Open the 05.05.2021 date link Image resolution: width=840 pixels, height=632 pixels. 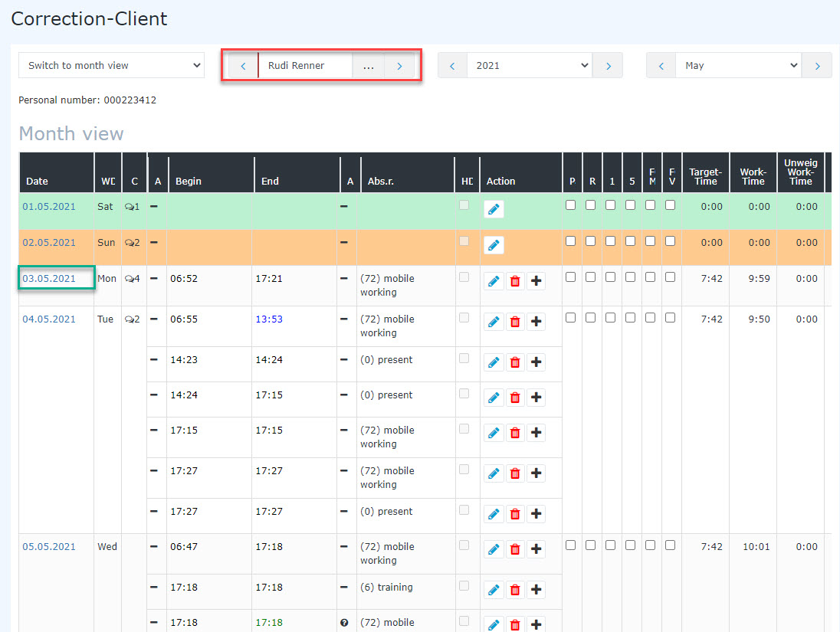49,547
